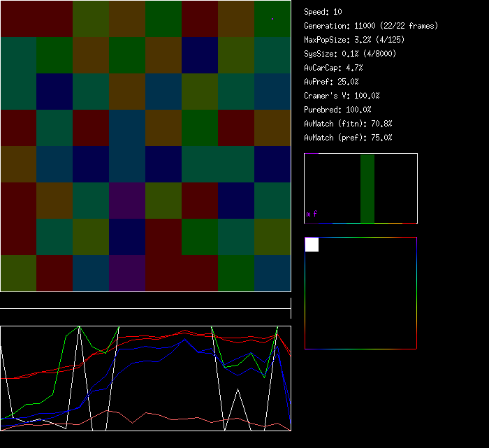Screen dimensions: 489x448
Task: Click the white square in the rainbow-bordered box
Action: [x=312, y=245]
